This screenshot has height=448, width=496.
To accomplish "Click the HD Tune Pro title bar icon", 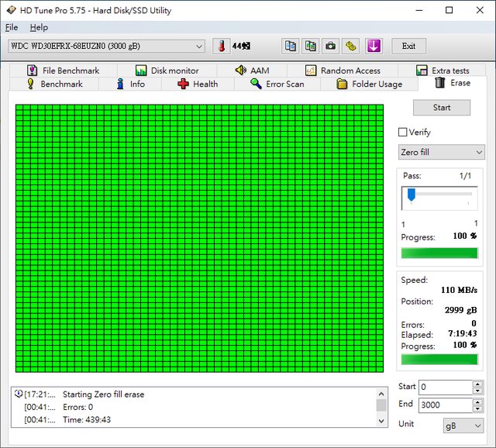I will point(10,11).
